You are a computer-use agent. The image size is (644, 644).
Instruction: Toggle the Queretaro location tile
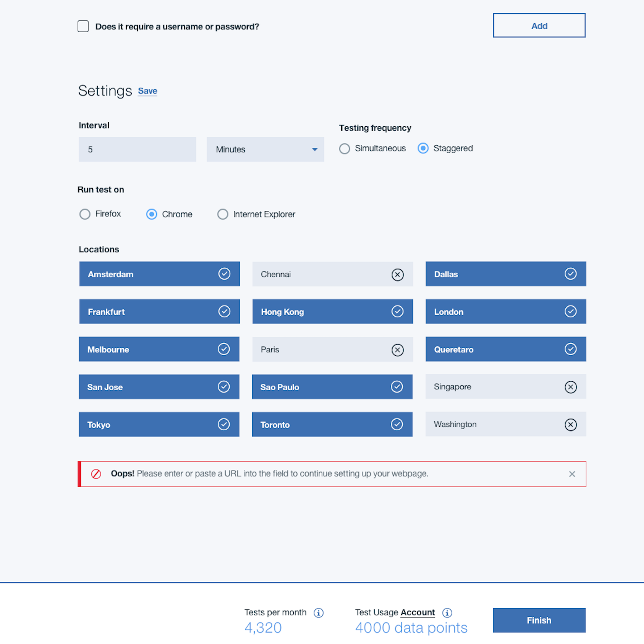[x=506, y=349]
